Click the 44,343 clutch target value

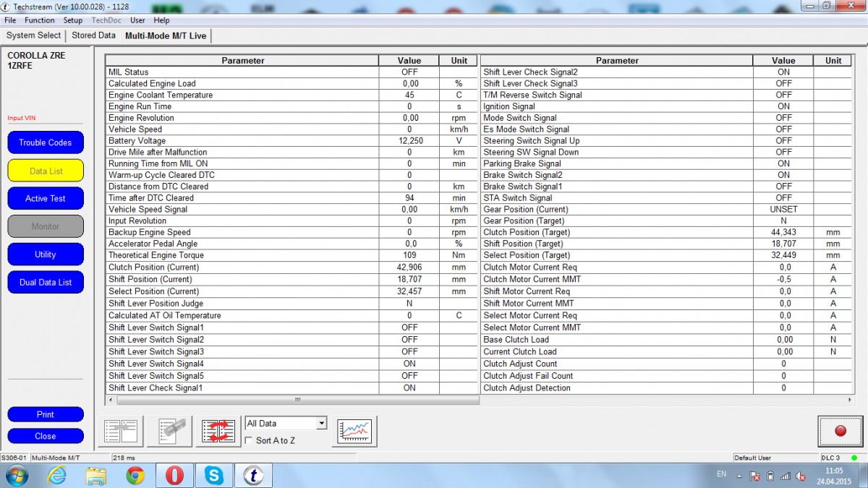click(x=783, y=232)
